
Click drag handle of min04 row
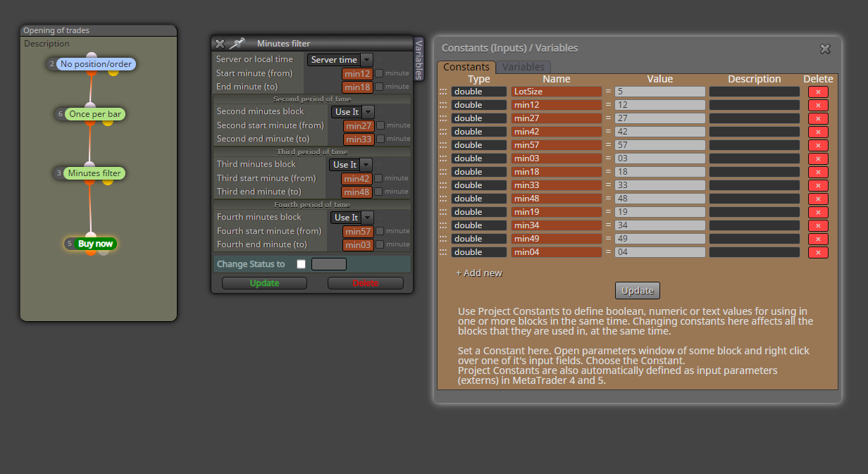443,252
